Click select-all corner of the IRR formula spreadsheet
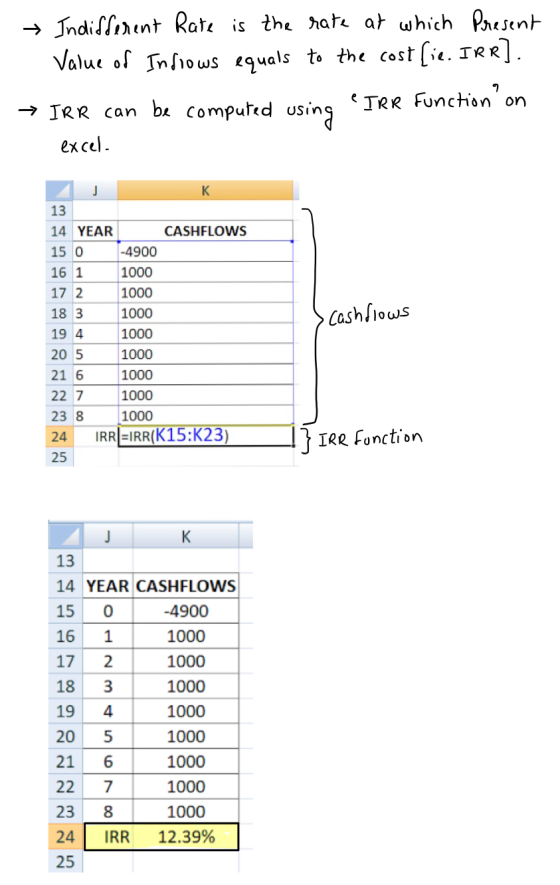 click(59, 190)
